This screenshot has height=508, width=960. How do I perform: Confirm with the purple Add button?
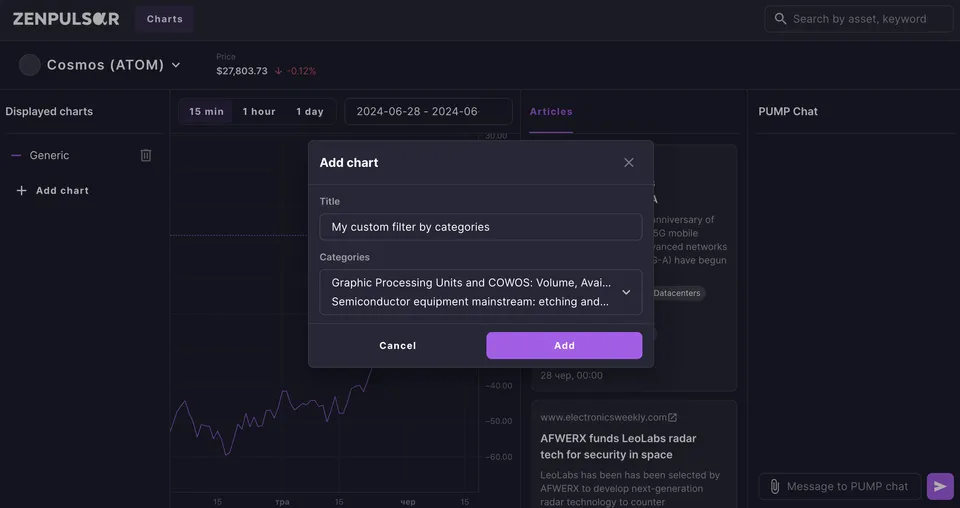coord(564,346)
